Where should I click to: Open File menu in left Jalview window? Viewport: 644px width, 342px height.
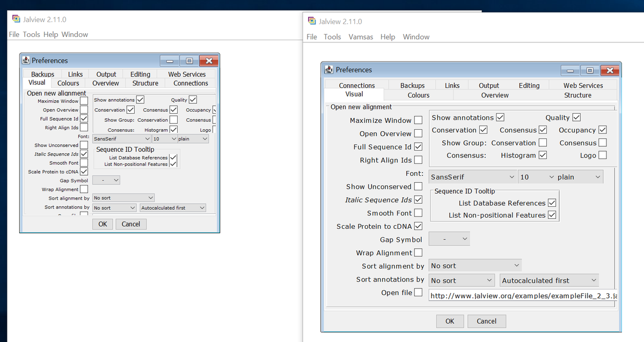[14, 34]
